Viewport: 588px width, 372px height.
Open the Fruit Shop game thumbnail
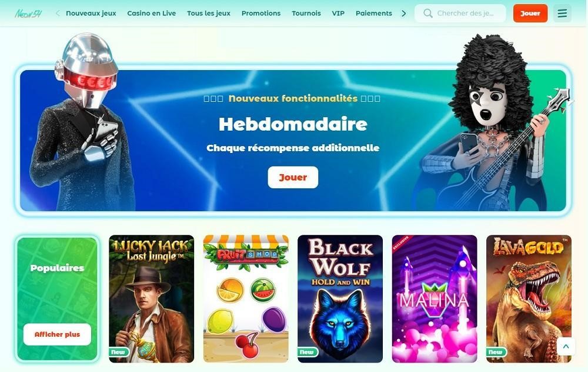(x=246, y=299)
